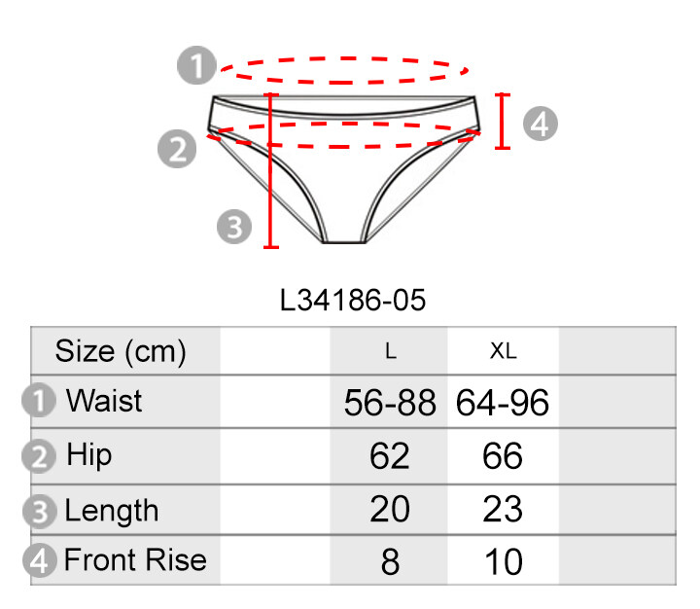The image size is (700, 609).
Task: Select the number 2 badge next to Hip
Action: point(39,456)
